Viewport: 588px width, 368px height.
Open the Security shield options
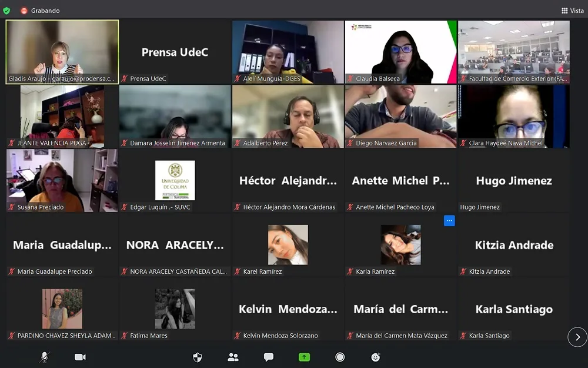pos(198,357)
